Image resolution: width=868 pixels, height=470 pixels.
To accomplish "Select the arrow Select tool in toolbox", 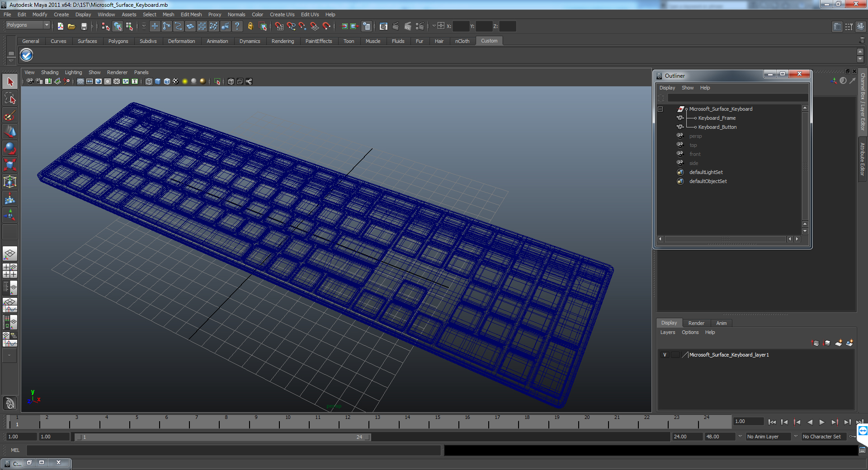I will tap(10, 82).
